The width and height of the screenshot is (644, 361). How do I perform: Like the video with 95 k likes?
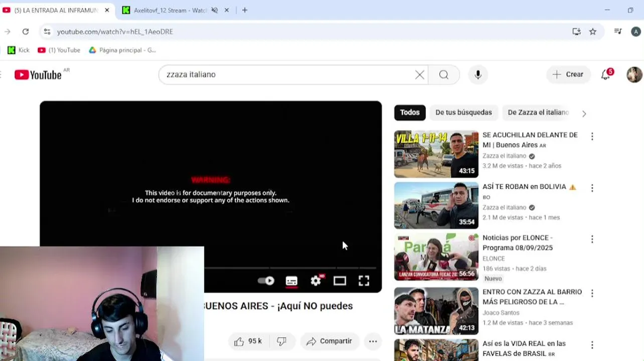[x=248, y=341]
